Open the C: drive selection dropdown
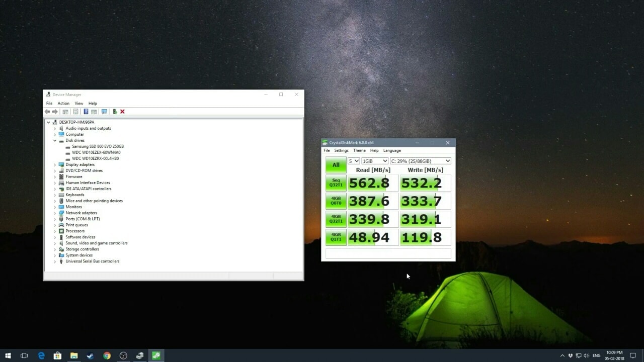This screenshot has width=644, height=362. (x=421, y=161)
